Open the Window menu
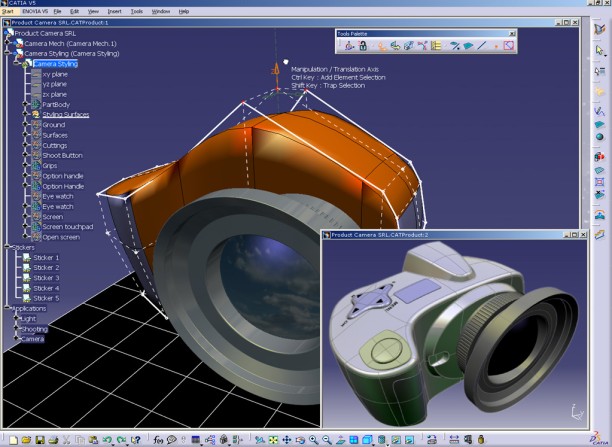The height and width of the screenshot is (447, 612). coord(161,11)
